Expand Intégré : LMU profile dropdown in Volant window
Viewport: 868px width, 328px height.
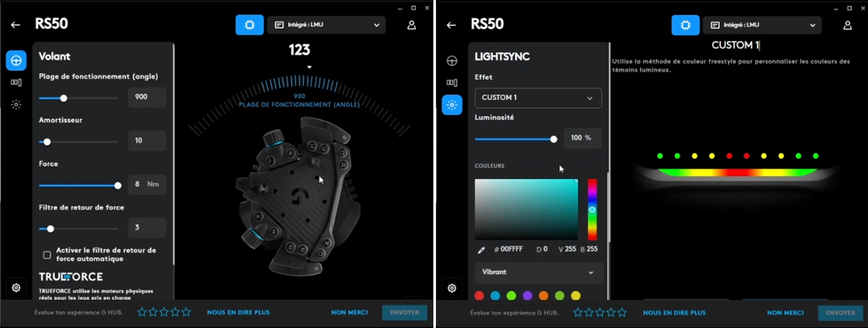[327, 25]
